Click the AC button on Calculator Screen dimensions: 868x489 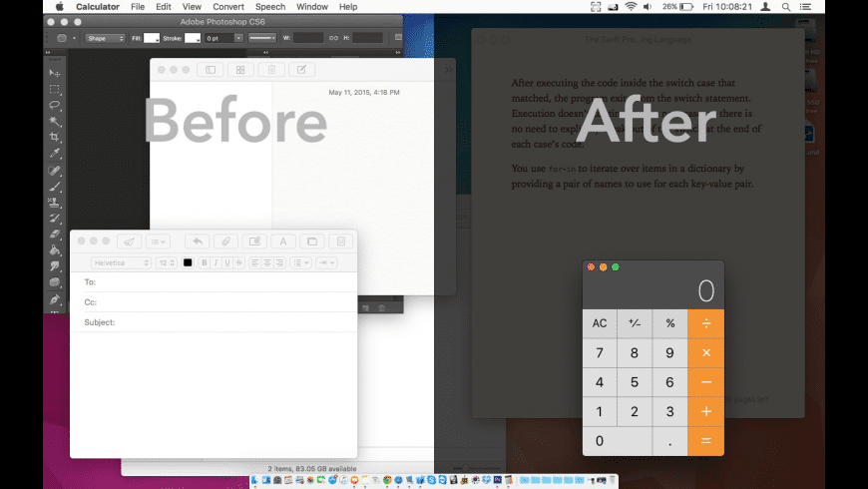(600, 323)
